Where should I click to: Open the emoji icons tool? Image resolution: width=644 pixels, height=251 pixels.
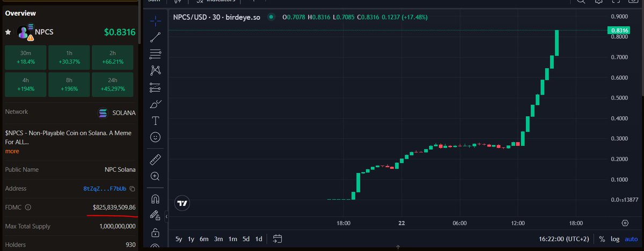point(155,137)
